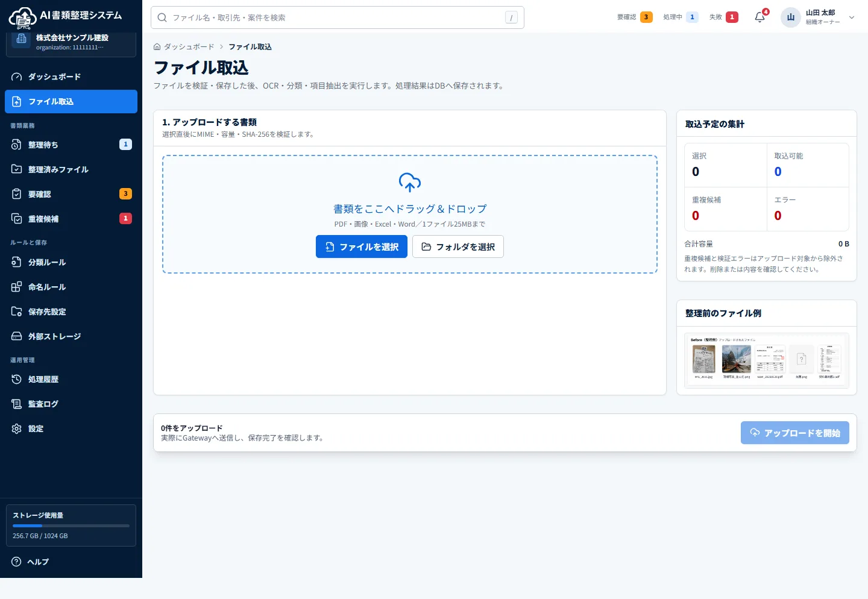Open ダッシュボード in the sidebar

click(71, 77)
